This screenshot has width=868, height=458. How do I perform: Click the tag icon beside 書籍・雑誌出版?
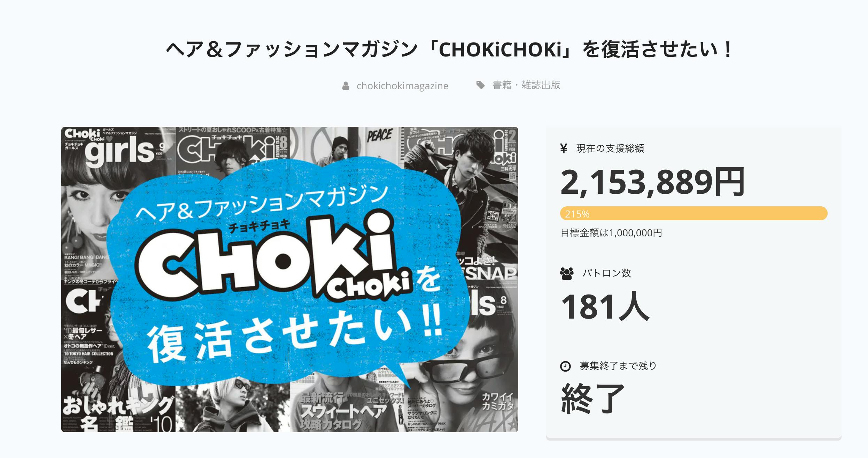click(x=480, y=85)
